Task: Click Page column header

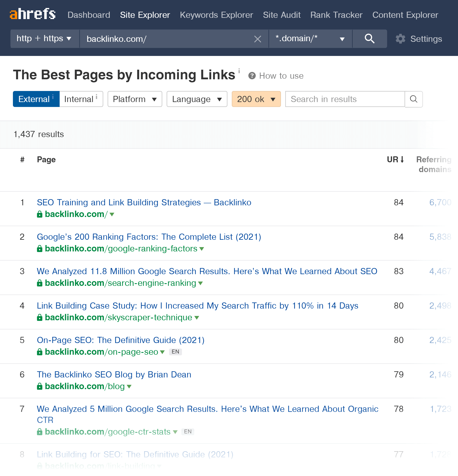Action: tap(46, 160)
